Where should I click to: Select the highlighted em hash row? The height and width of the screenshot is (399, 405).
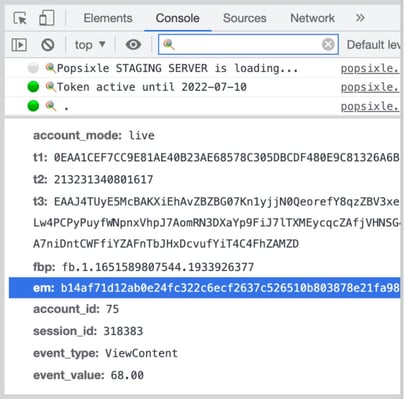tap(204, 288)
